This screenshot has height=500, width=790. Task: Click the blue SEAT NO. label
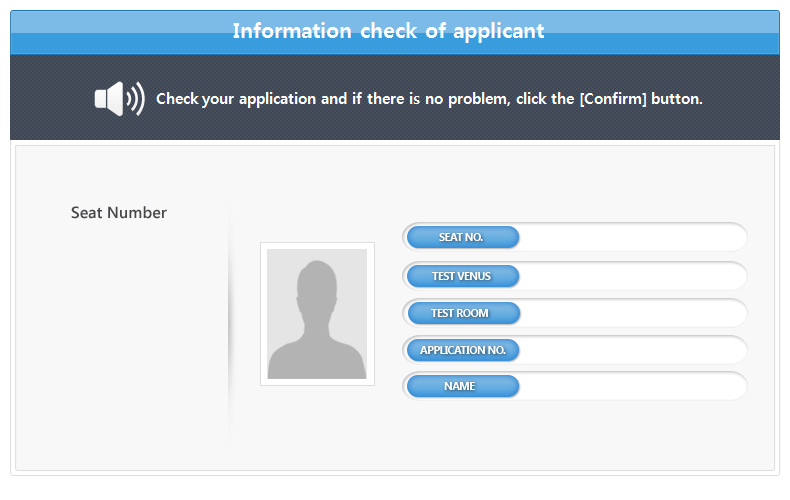[x=462, y=237]
